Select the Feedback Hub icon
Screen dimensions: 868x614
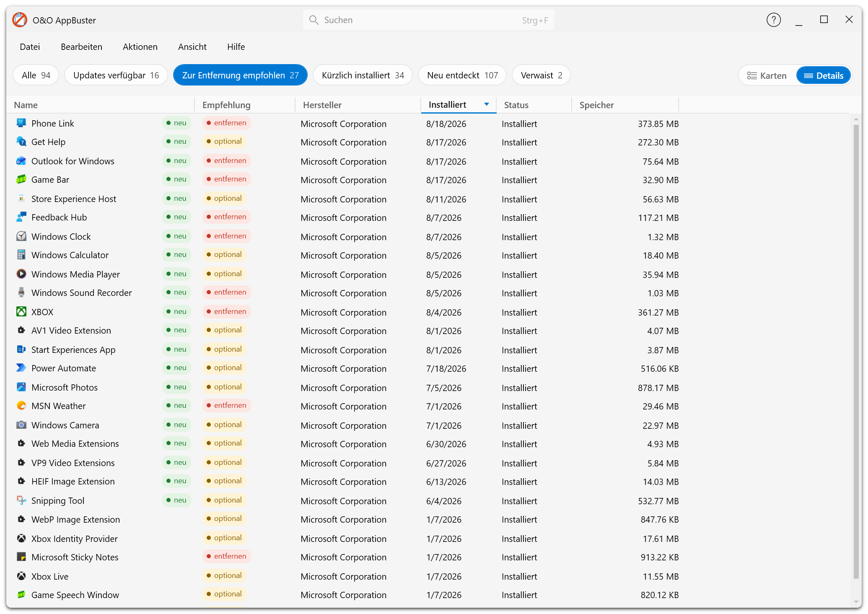[21, 217]
